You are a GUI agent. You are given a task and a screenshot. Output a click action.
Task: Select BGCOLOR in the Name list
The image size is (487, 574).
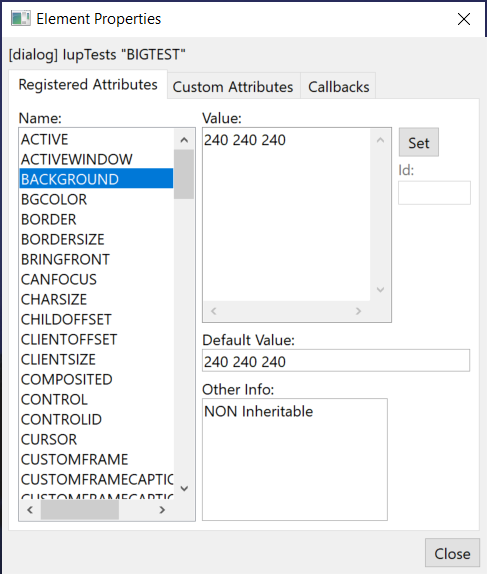coord(97,200)
